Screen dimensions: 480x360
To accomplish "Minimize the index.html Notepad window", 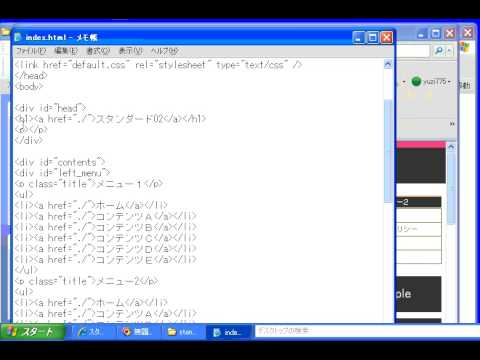I will (x=359, y=37).
